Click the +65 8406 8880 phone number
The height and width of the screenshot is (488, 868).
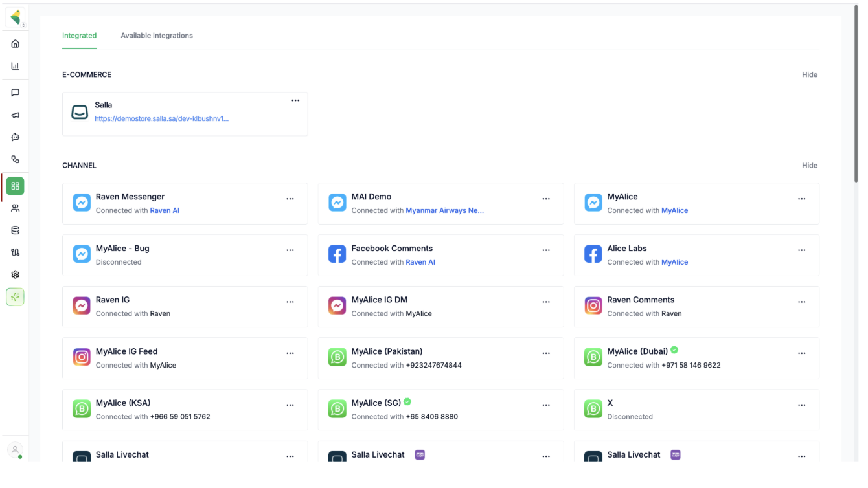tap(432, 417)
